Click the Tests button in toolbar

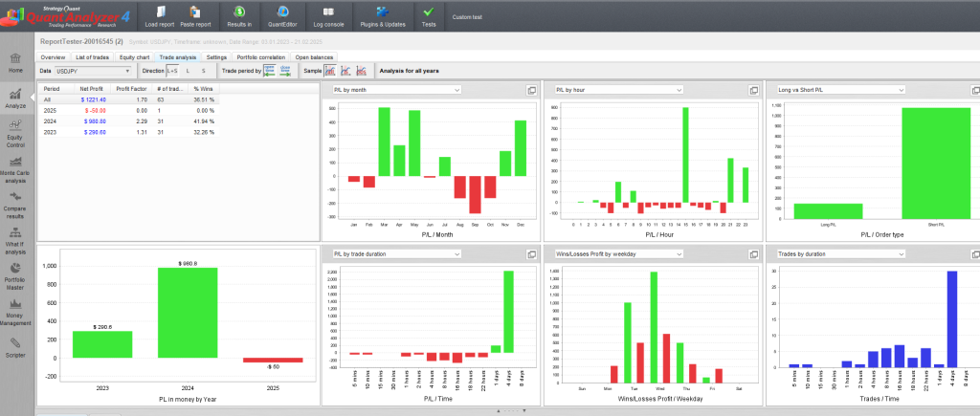(x=427, y=12)
